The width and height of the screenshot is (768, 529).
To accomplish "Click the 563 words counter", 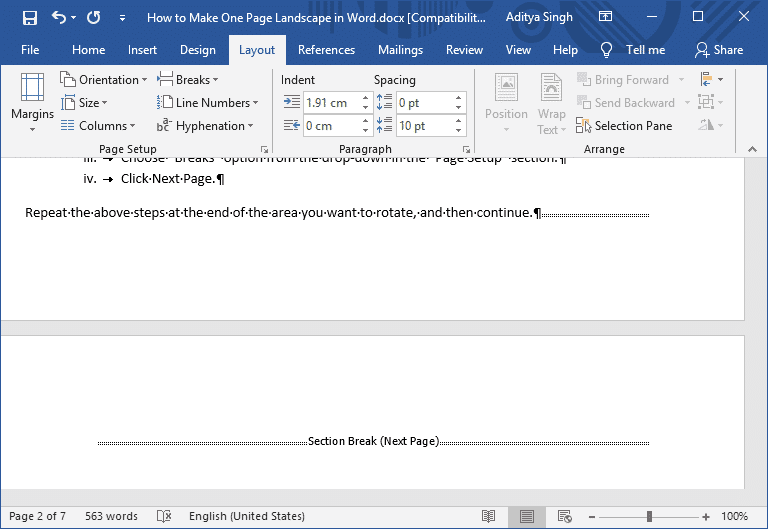I will (x=111, y=516).
